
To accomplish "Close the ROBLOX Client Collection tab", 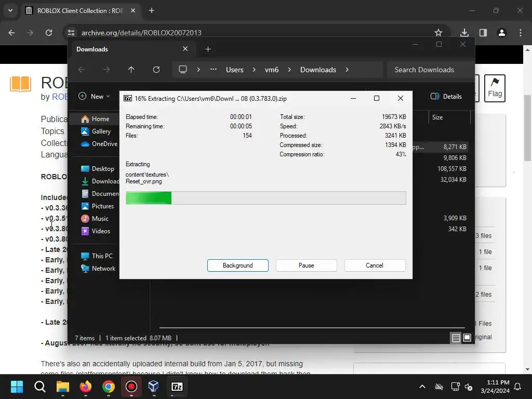I will point(133,10).
